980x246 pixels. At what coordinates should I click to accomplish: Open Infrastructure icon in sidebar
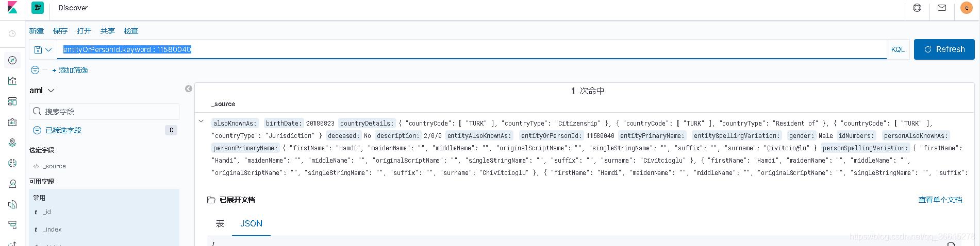12,184
